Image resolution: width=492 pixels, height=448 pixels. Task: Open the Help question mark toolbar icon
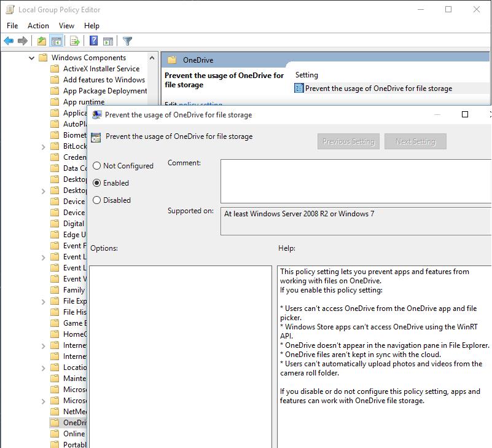coord(93,41)
